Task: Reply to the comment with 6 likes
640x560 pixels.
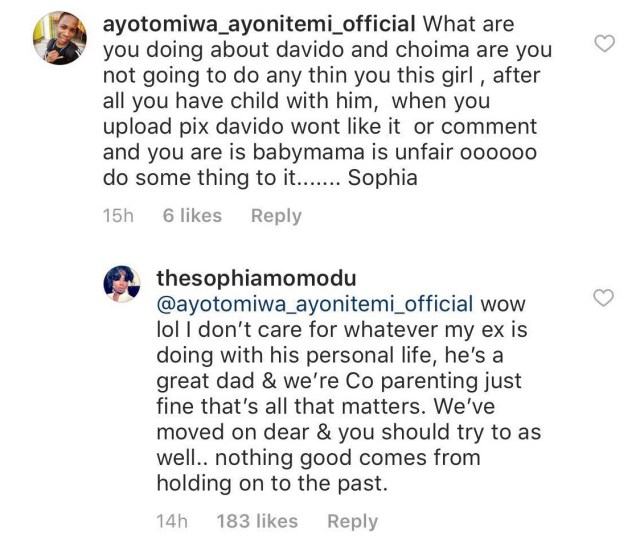Action: point(275,215)
